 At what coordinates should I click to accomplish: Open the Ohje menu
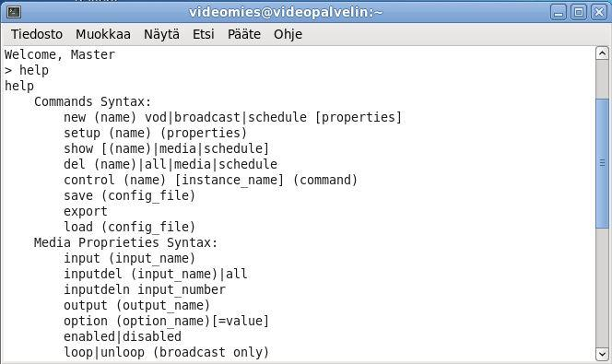pyautogui.click(x=288, y=34)
